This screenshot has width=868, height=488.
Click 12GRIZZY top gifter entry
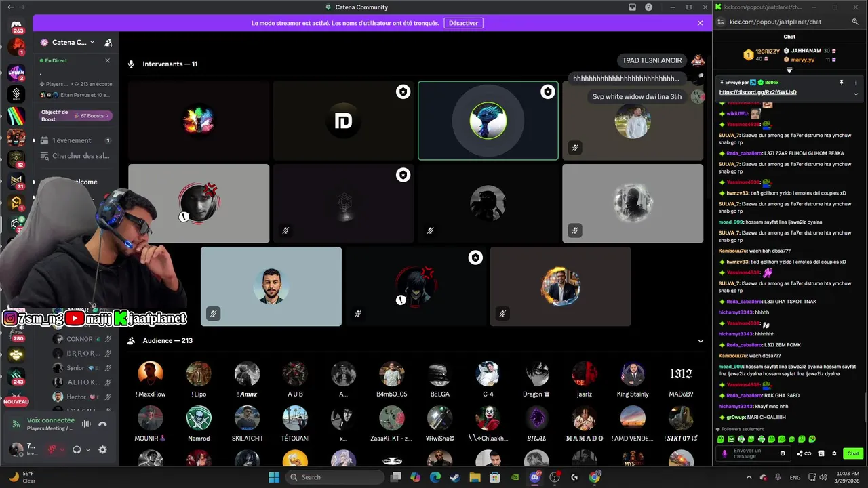coord(762,55)
